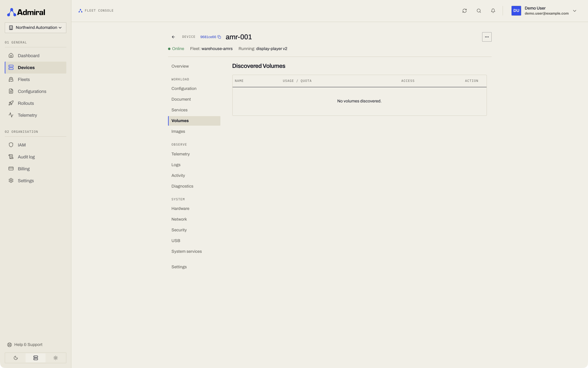The width and height of the screenshot is (588, 368).
Task: Open Images tab
Action: click(x=194, y=132)
